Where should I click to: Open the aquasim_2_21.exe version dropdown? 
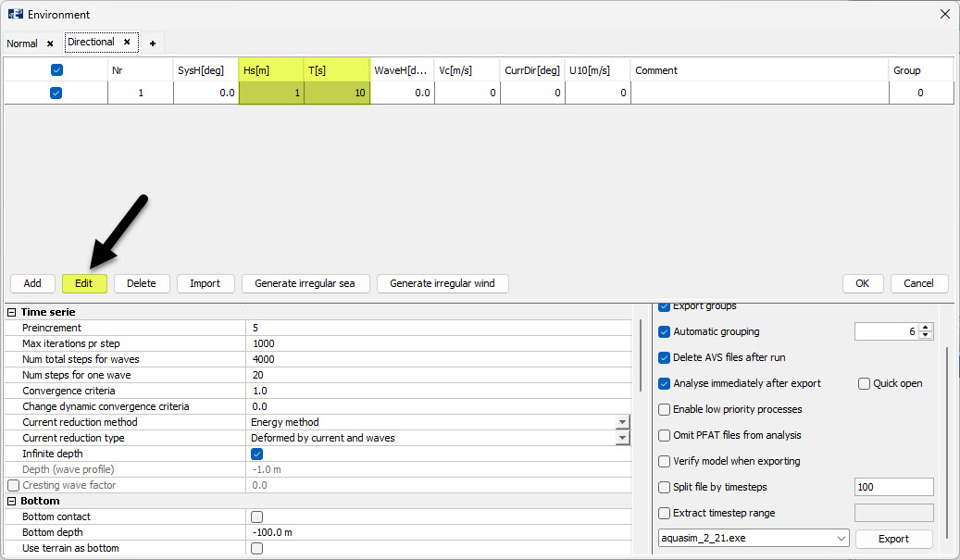click(841, 539)
